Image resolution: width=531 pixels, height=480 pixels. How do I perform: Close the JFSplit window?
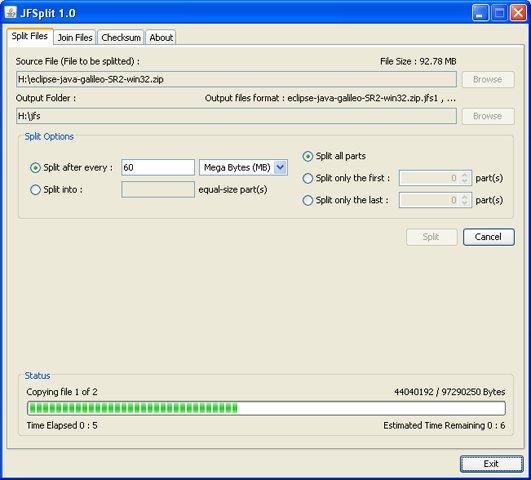click(x=518, y=13)
